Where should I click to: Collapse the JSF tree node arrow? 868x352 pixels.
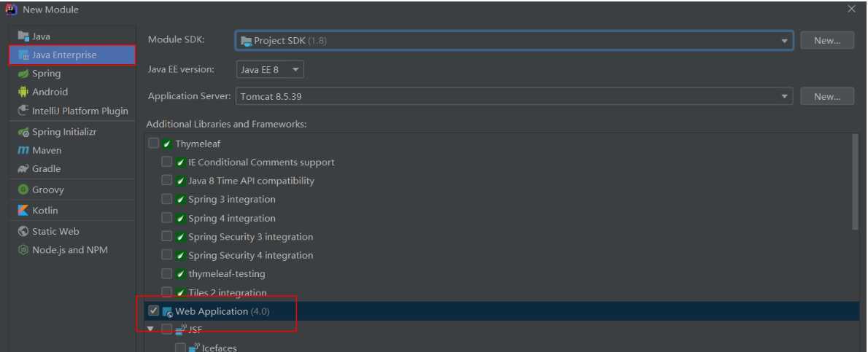pyautogui.click(x=150, y=329)
